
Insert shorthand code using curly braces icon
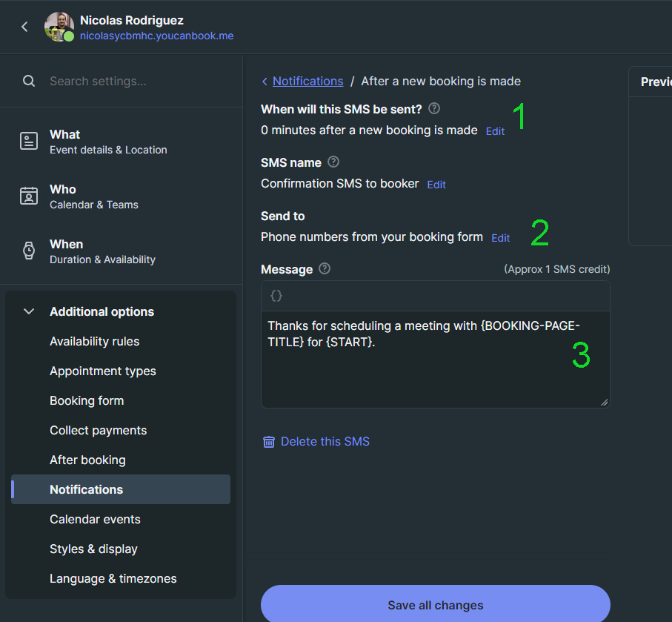276,296
